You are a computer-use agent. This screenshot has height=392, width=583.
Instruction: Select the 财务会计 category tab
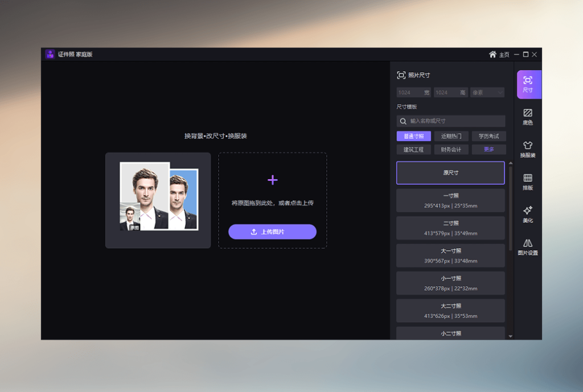click(x=451, y=150)
